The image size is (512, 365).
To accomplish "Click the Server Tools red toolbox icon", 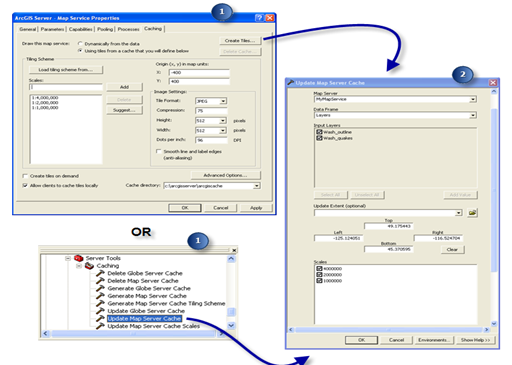I will 79,258.
